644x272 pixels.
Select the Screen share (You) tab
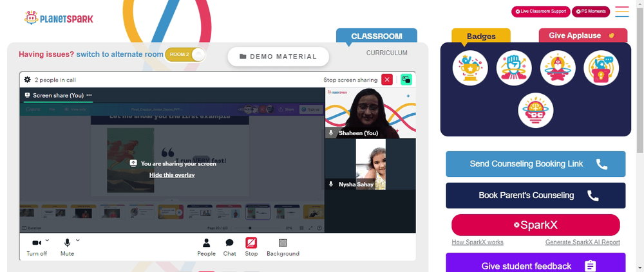coord(59,95)
